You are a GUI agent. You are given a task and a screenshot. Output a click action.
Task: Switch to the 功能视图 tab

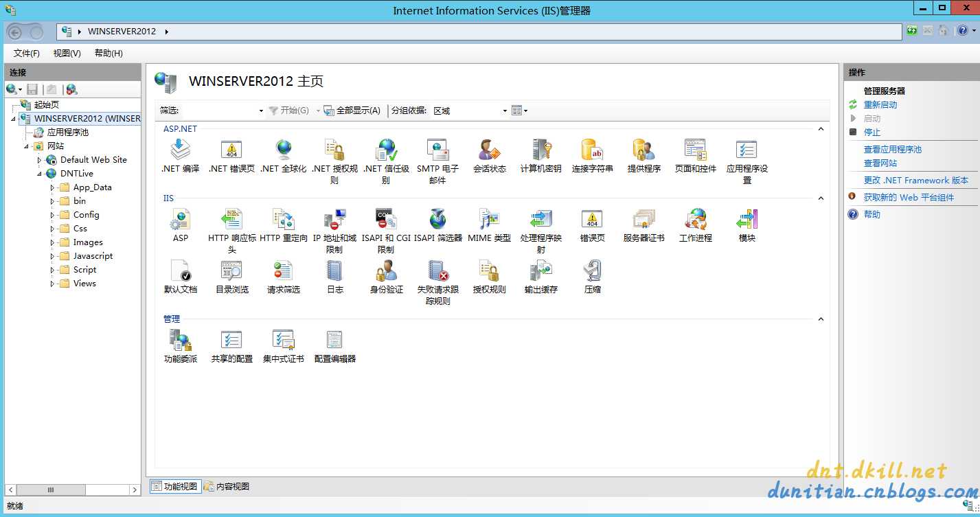[x=174, y=486]
